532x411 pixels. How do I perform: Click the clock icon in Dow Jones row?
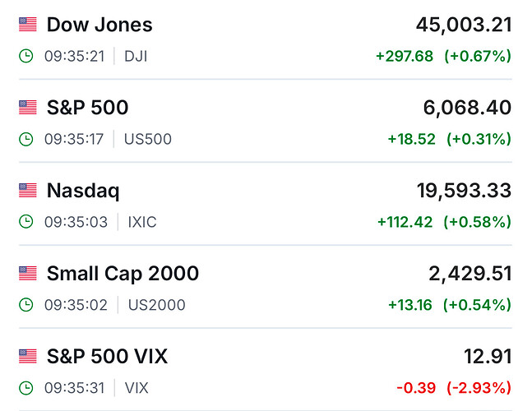pos(27,56)
